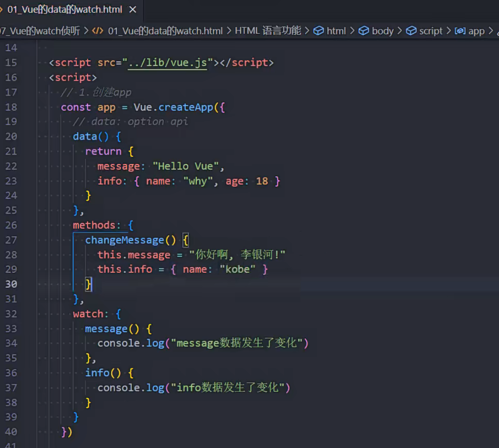Click the "Hello Vue" string value
Screen dimensions: 499x448
(x=186, y=166)
